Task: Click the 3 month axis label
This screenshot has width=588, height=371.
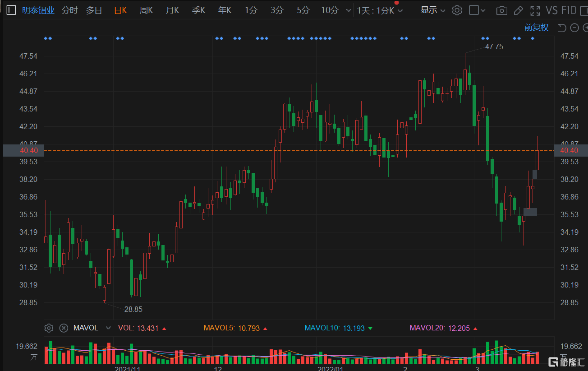Action: point(477,369)
